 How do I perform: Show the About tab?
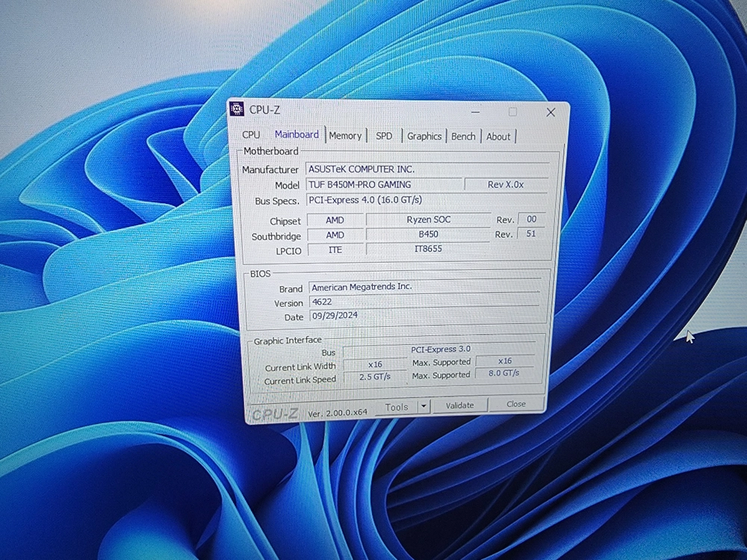click(498, 137)
